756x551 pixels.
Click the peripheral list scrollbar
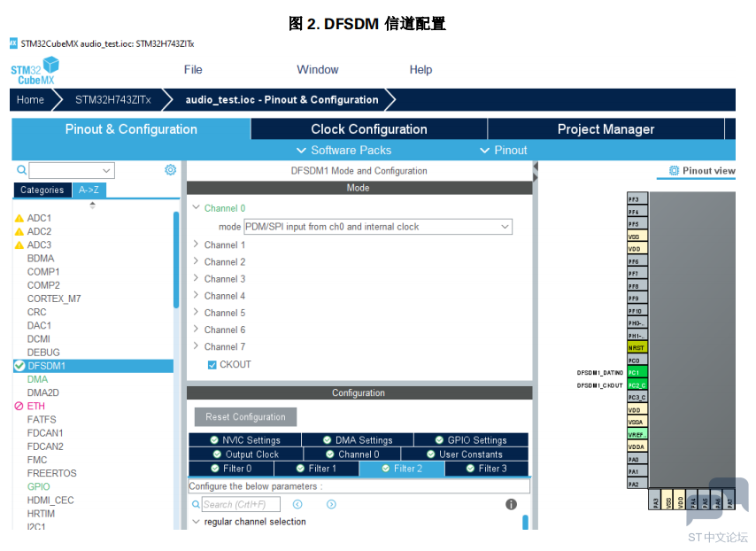point(176,260)
